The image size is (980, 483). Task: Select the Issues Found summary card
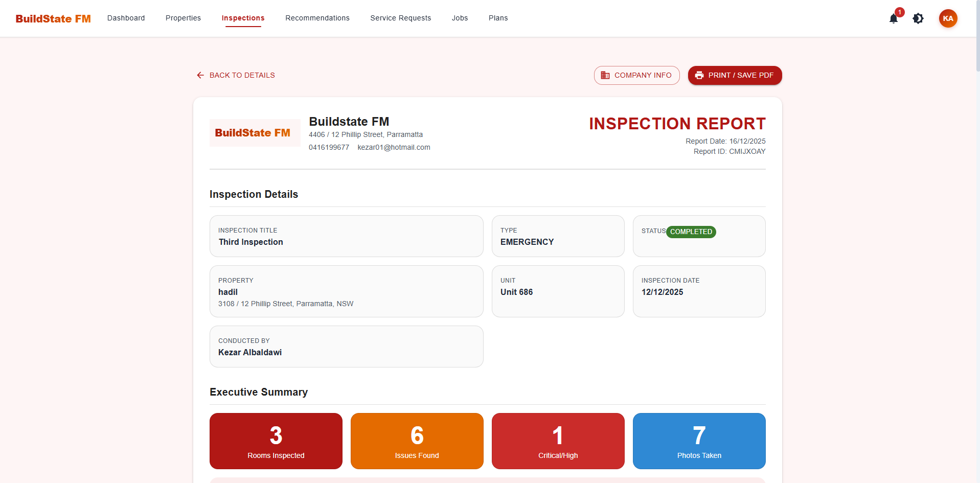pyautogui.click(x=417, y=441)
